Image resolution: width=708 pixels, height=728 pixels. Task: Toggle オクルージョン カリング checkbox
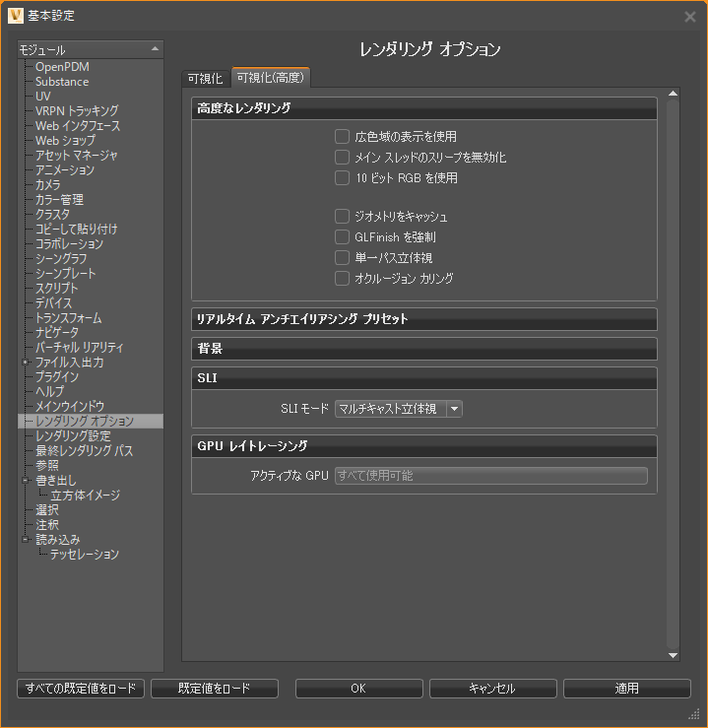pyautogui.click(x=342, y=278)
